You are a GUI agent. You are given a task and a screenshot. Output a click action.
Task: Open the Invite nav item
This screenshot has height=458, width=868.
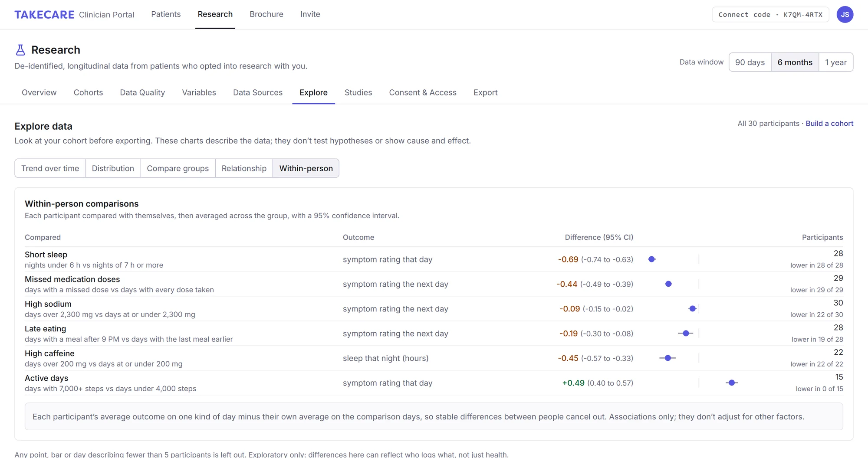(310, 14)
